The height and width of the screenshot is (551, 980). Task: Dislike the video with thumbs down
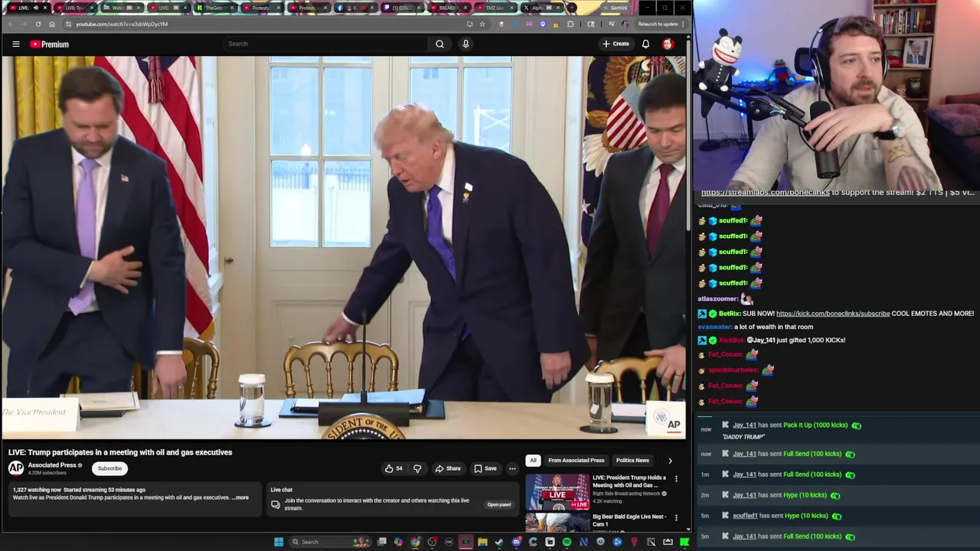417,468
